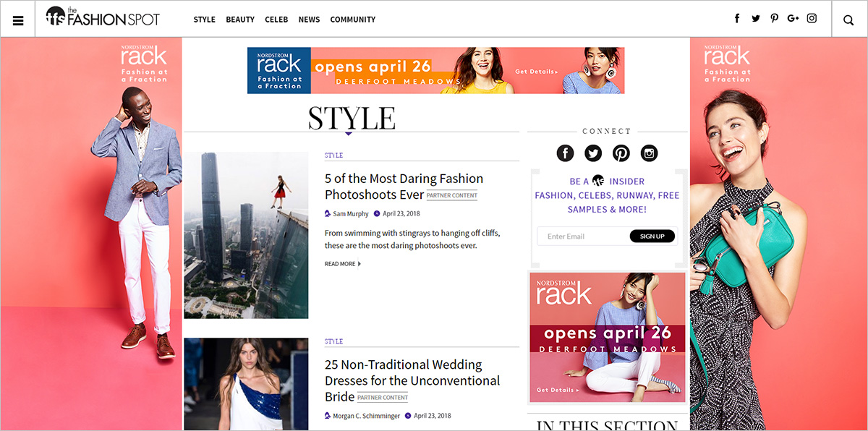
Task: Open Connect section Pinterest circle icon
Action: [x=621, y=153]
